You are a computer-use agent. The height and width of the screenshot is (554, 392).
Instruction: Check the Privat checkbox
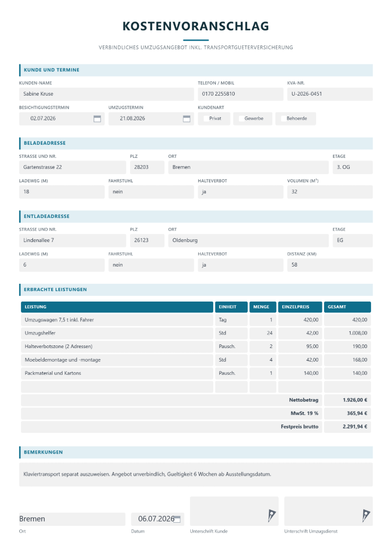(206, 119)
